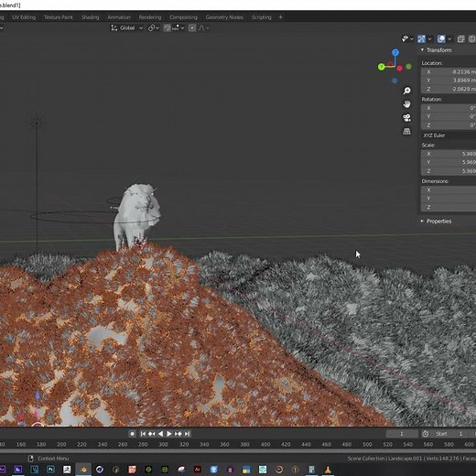Image resolution: width=476 pixels, height=476 pixels.
Task: Open VLC media player from the taskbar
Action: (328, 470)
